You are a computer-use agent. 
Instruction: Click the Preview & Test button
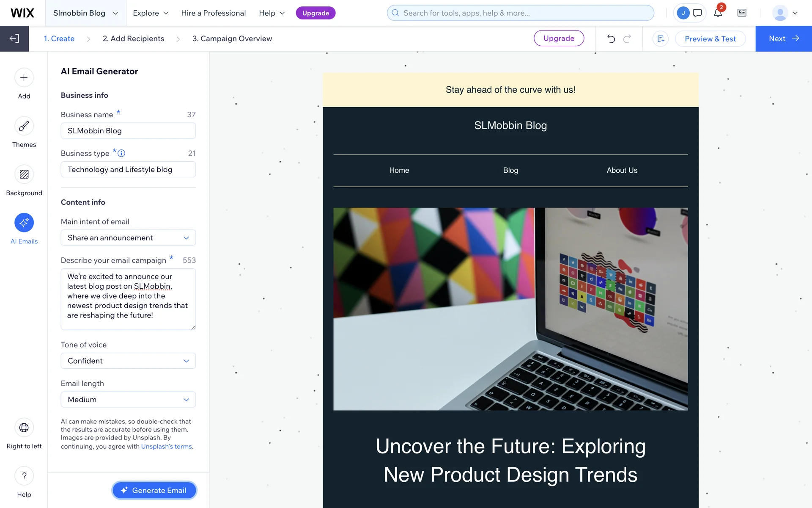tap(710, 39)
